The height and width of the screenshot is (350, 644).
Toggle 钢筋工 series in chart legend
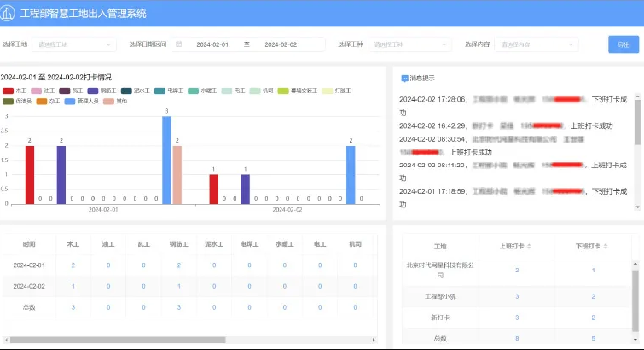94,90
